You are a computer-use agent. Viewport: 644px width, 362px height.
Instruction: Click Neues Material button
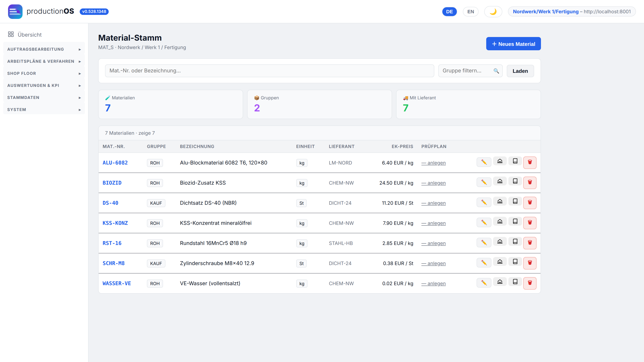click(x=513, y=44)
